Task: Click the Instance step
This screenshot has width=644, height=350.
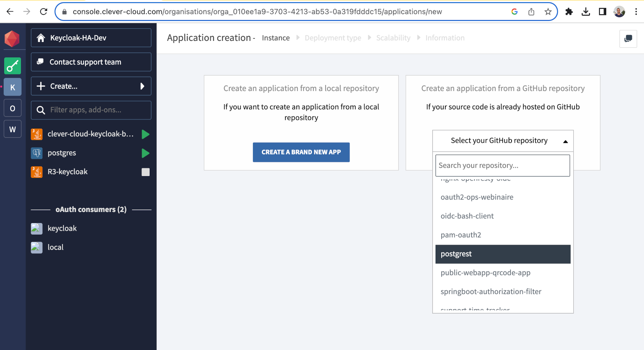Action: pos(276,38)
